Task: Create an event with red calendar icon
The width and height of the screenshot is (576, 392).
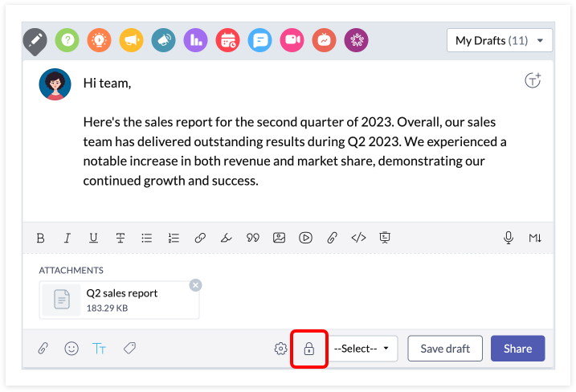Action: [228, 40]
